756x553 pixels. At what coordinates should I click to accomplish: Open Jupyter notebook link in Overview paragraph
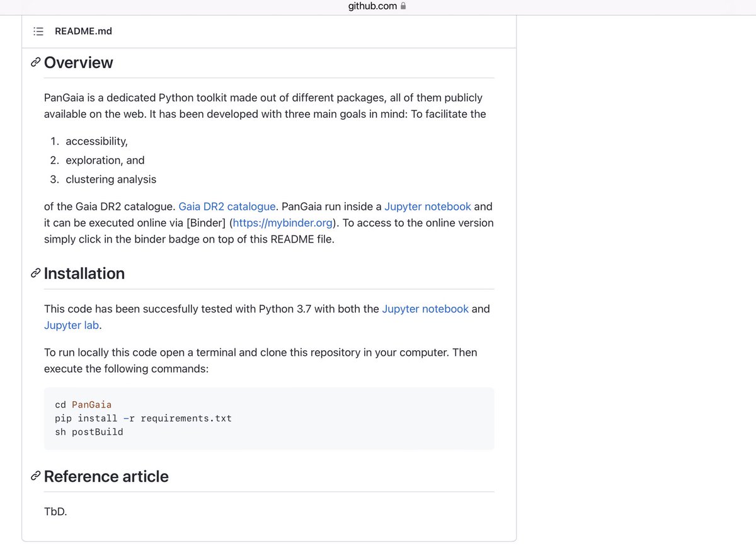(428, 207)
